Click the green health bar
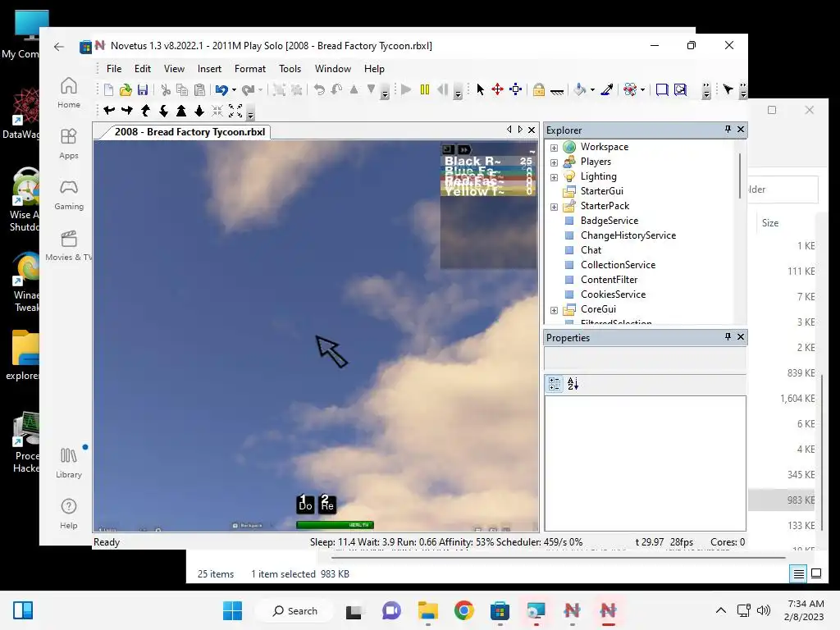This screenshot has height=630, width=840. (335, 525)
